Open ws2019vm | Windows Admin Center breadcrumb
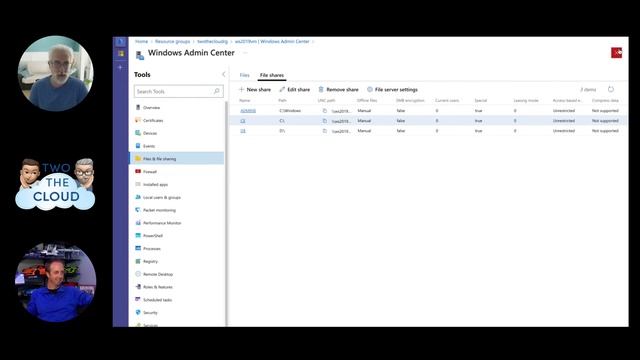Viewport: 640px width, 360px height. (x=272, y=42)
